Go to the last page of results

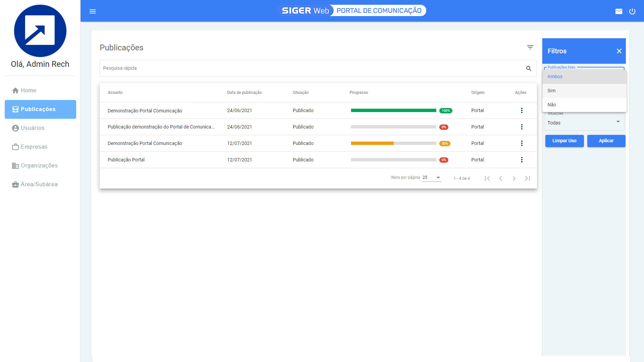(527, 178)
